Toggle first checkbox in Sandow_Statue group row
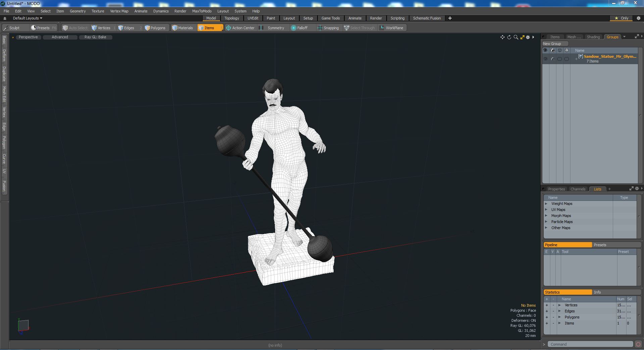644x350 pixels. [559, 59]
